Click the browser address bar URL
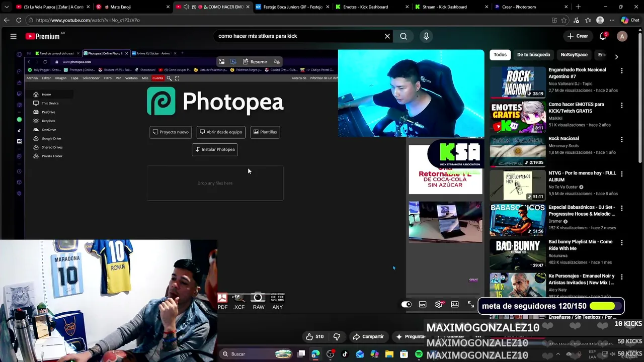The height and width of the screenshot is (362, 644). click(x=88, y=20)
